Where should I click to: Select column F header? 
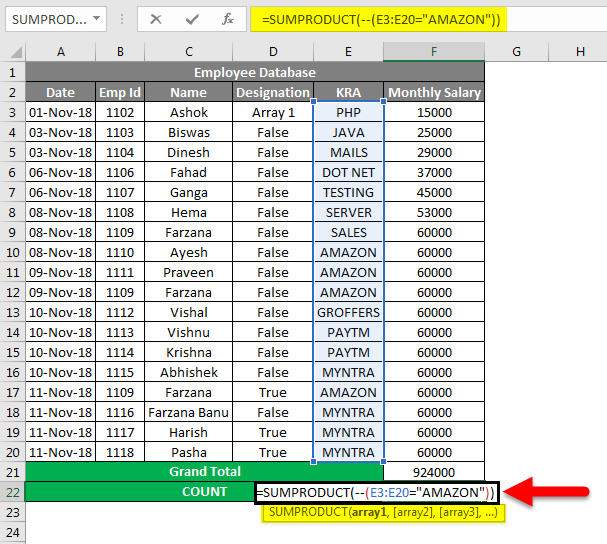coord(434,52)
